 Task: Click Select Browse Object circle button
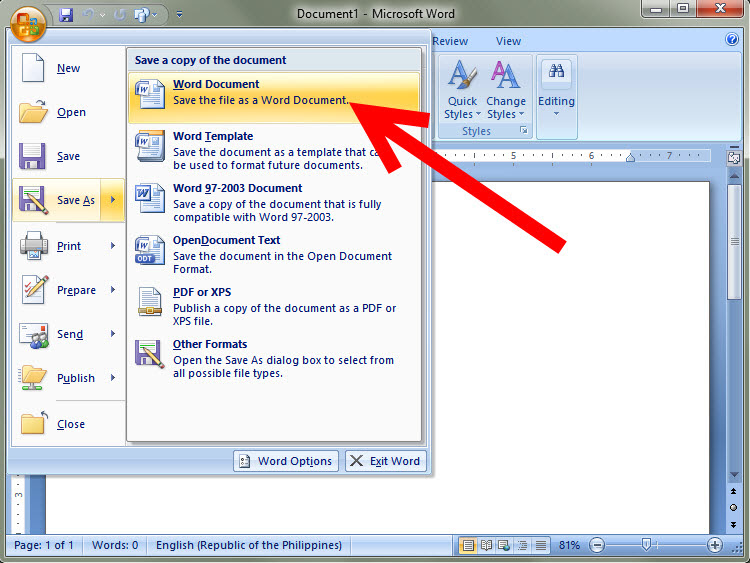[734, 508]
